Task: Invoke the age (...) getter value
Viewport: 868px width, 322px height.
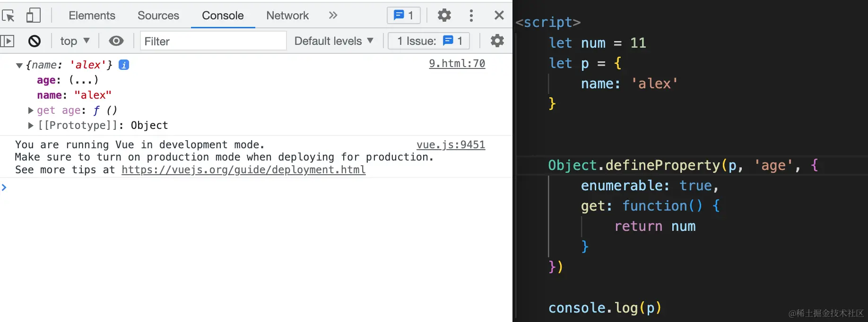Action: point(84,80)
